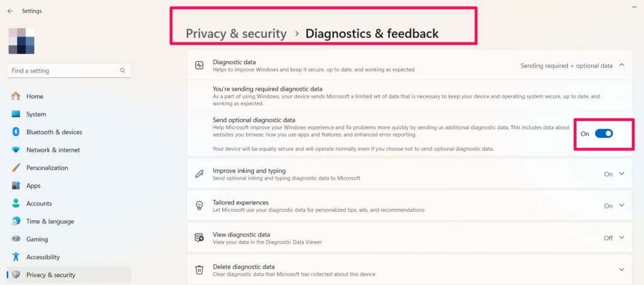
Task: Click the Find a setting search box
Action: point(63,71)
